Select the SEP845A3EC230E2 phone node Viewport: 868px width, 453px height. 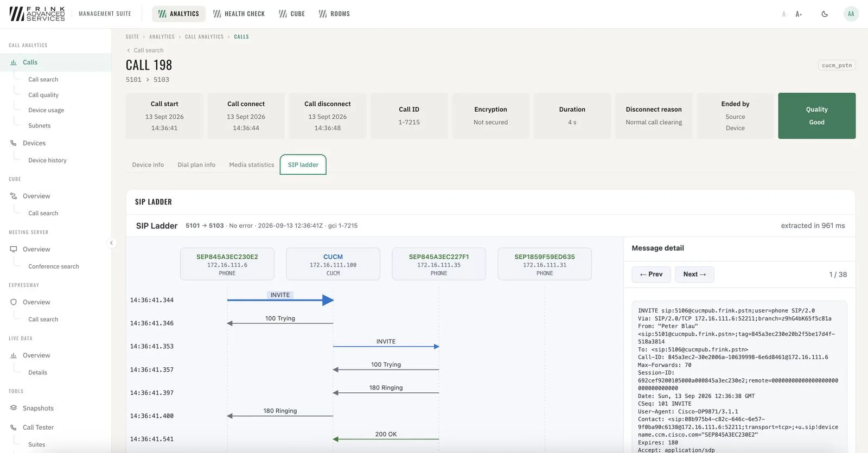tap(227, 264)
